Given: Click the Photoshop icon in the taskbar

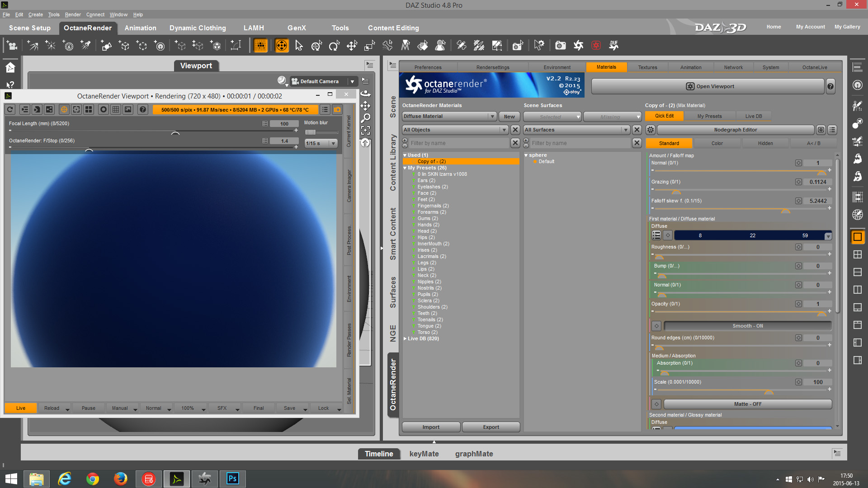Looking at the screenshot, I should (x=232, y=479).
